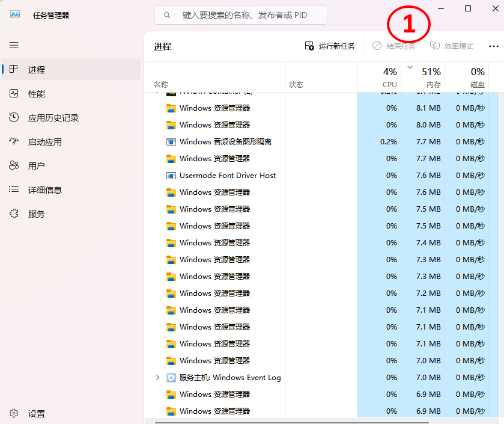Click the magnifier search icon
The height and width of the screenshot is (424, 504).
coord(167,15)
